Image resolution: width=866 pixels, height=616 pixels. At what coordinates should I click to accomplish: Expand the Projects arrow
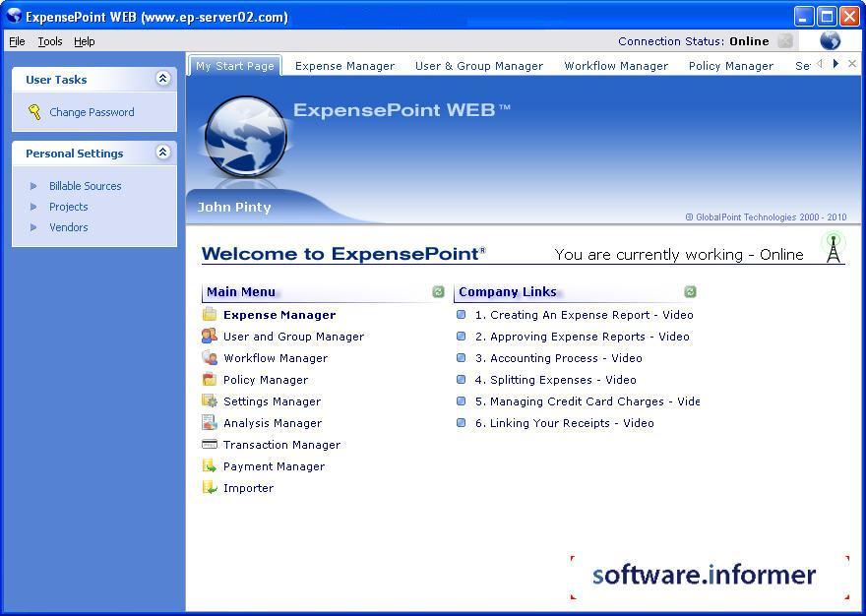click(33, 207)
